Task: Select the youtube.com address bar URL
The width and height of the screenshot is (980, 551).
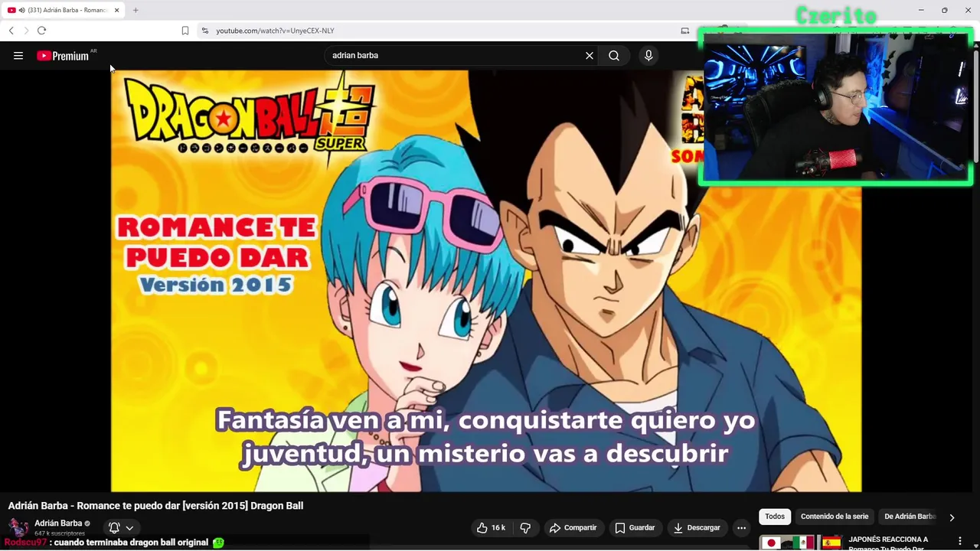Action: click(x=275, y=31)
